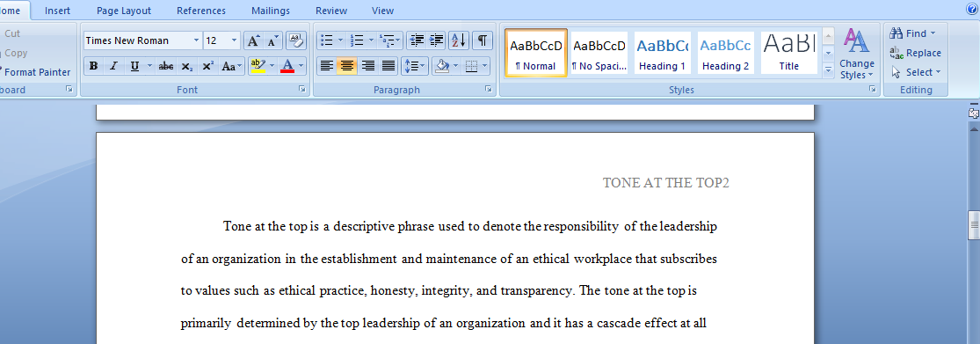Sort the selected text alphabetically
Viewport: 980px width, 344px height.
coord(459,40)
